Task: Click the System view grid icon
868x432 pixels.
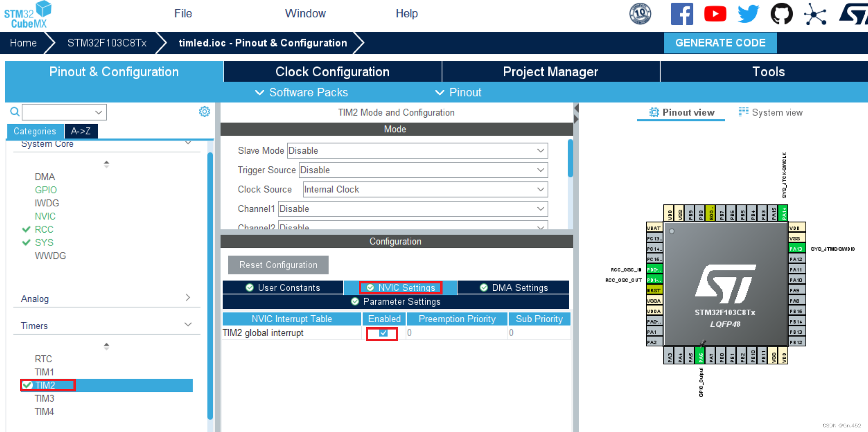Action: pyautogui.click(x=743, y=112)
